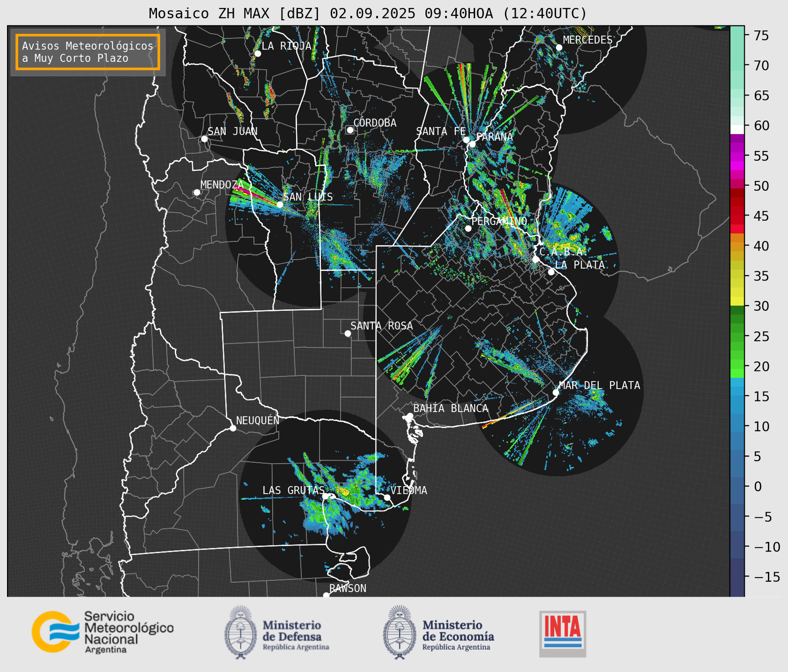Select the Mercedes city marker
This screenshot has height=672, width=788.
tap(559, 48)
